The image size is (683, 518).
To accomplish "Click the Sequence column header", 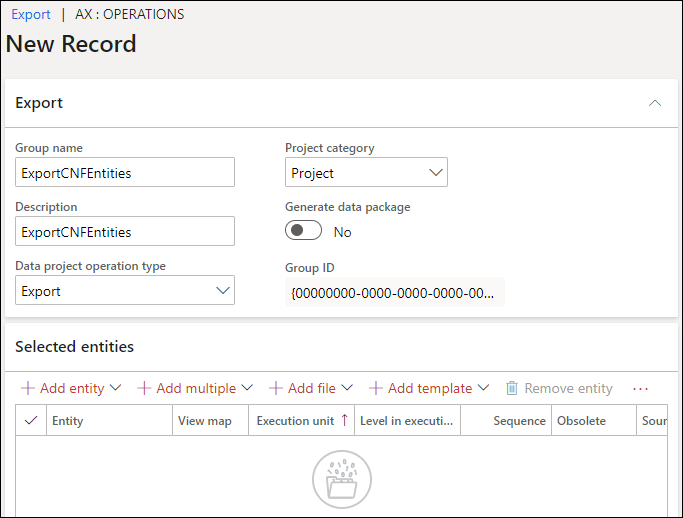I will tap(519, 421).
